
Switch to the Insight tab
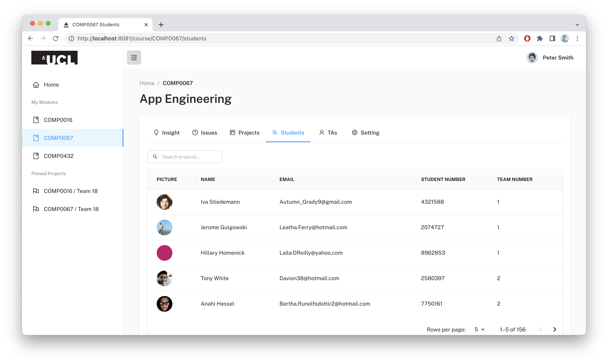pos(166,133)
